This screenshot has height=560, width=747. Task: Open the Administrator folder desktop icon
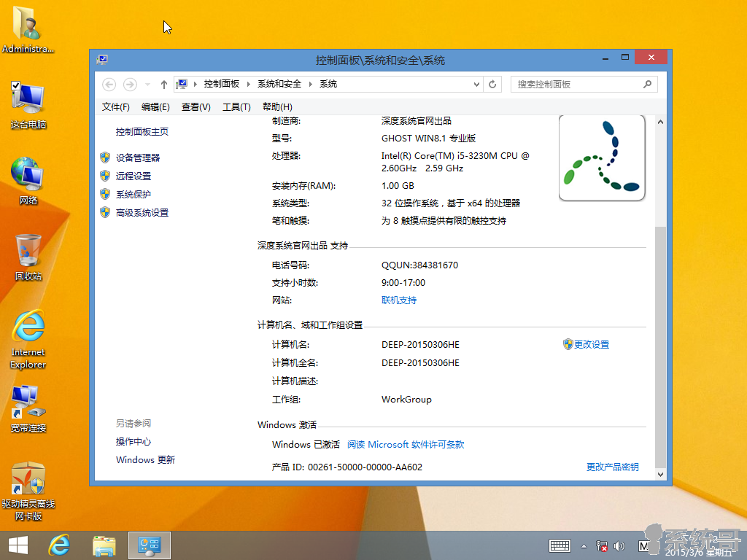(x=28, y=29)
